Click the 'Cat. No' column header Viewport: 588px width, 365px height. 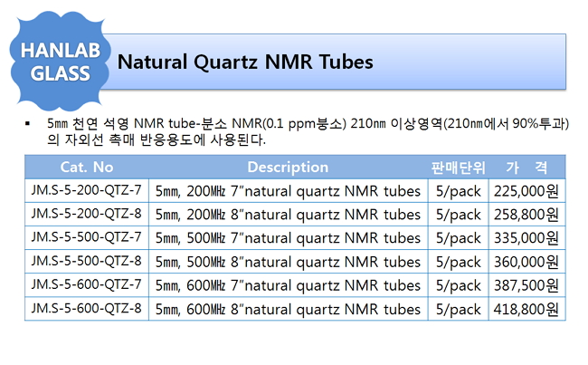click(87, 168)
